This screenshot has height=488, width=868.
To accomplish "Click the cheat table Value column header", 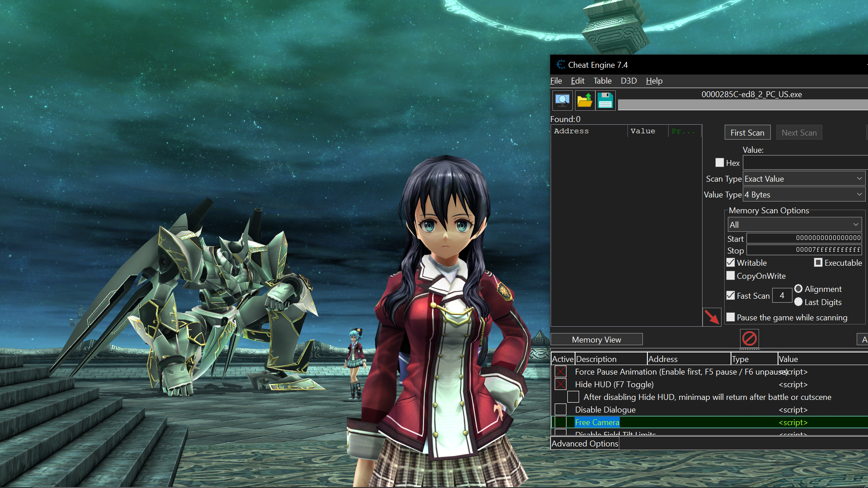I will (823, 359).
